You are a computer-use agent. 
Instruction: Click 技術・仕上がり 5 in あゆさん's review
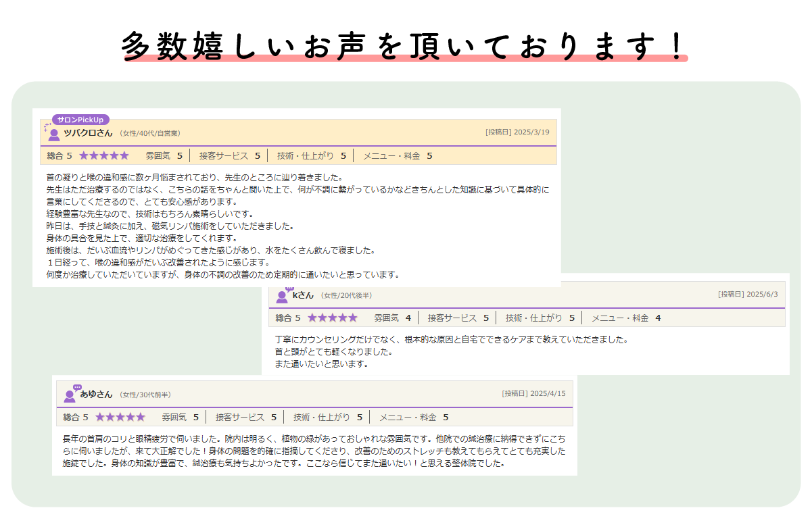327,417
